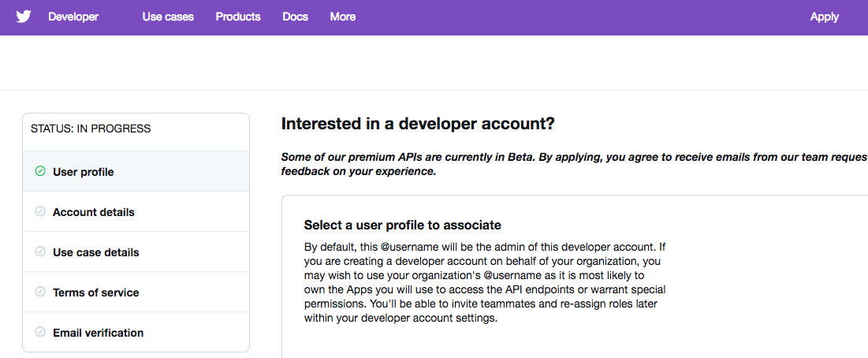Click the premium APIs Beta notice text
The width and height of the screenshot is (868, 358).
[x=575, y=164]
